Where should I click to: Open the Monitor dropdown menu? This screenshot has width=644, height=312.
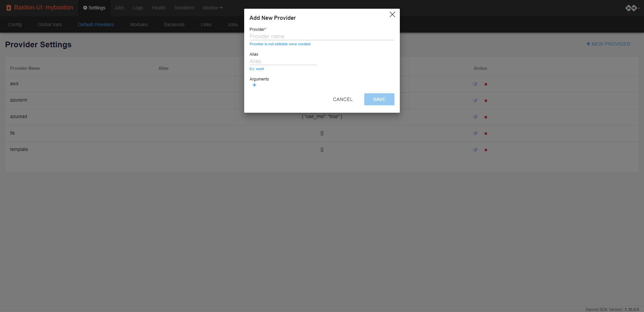pos(213,8)
